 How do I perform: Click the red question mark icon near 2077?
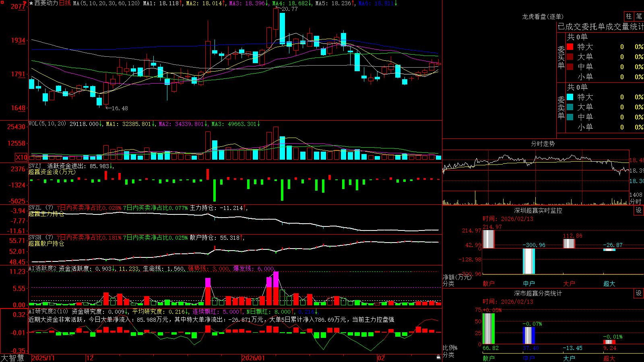[x=25, y=4]
